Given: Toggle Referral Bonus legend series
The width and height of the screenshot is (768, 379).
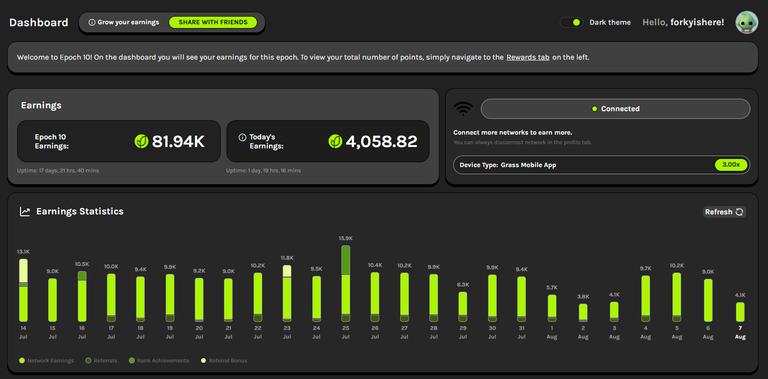Looking at the screenshot, I should [x=224, y=360].
